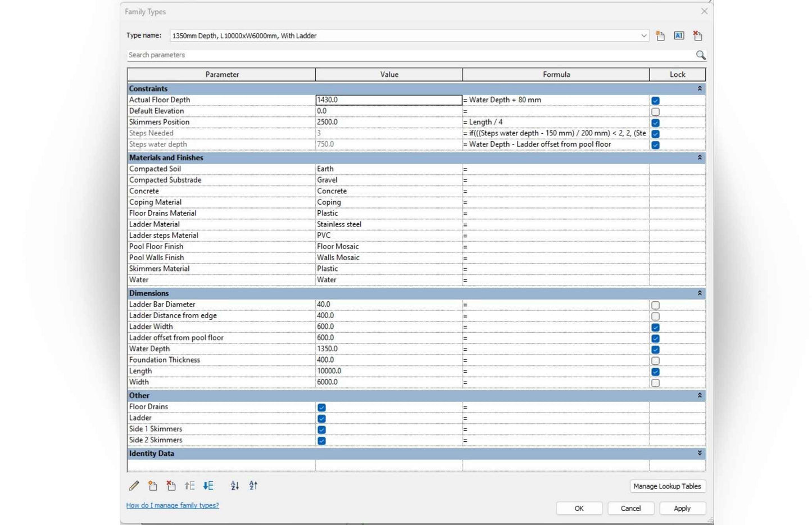Image resolution: width=812 pixels, height=525 pixels.
Task: Sort parameters in ascending order
Action: tap(235, 486)
